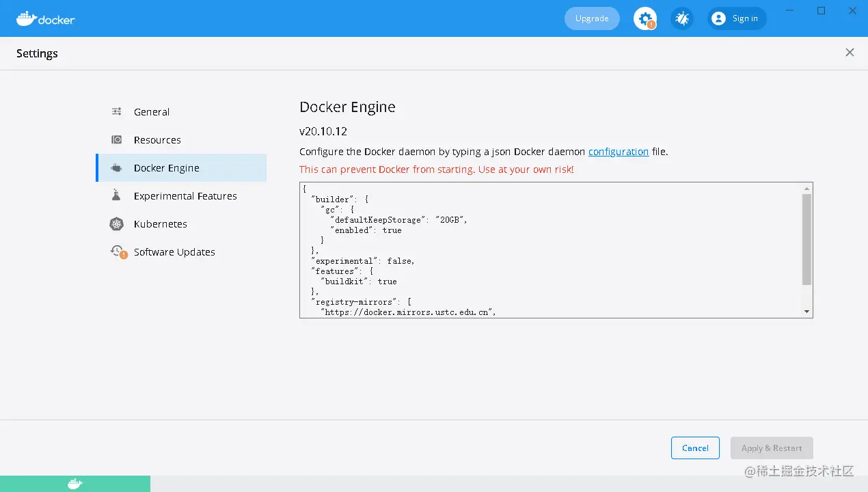Open settings via the gear icon

tap(645, 18)
